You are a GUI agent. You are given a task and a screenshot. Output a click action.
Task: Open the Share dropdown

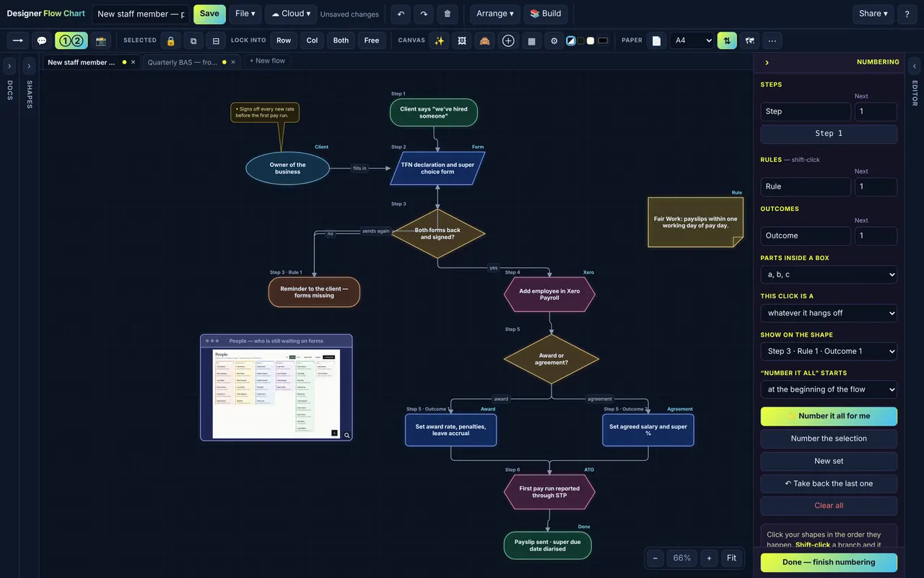point(873,14)
